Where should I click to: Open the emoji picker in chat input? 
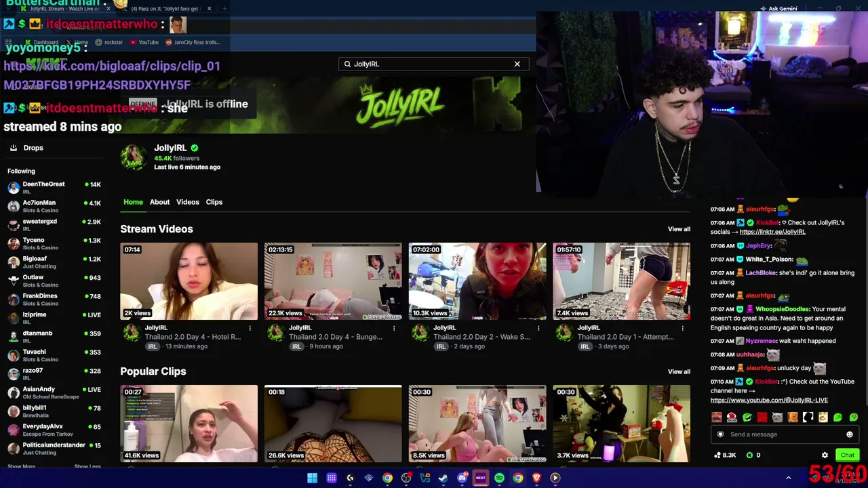tap(849, 434)
